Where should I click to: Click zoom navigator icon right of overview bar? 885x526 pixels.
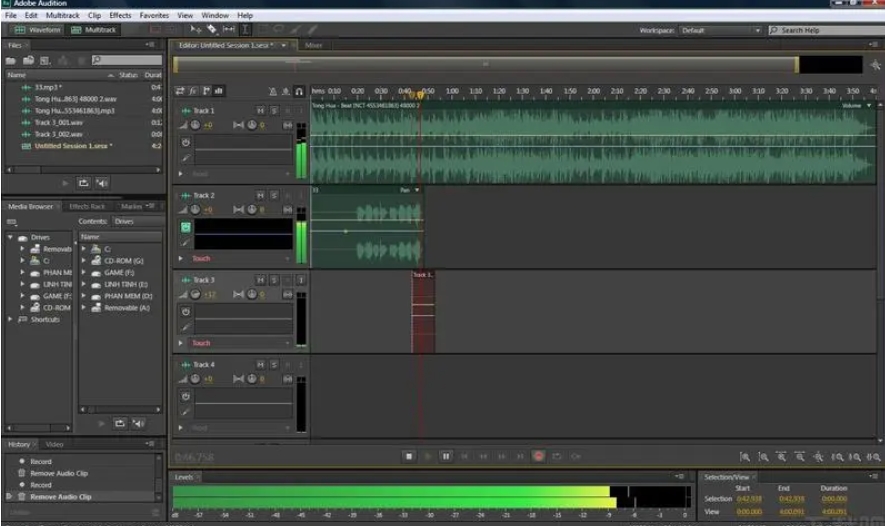tap(875, 65)
